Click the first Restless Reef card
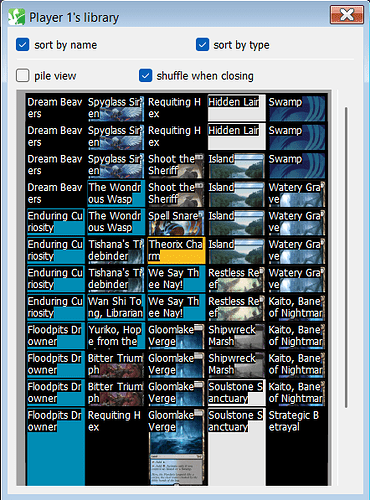This screenshot has height=500, width=370. point(236,279)
